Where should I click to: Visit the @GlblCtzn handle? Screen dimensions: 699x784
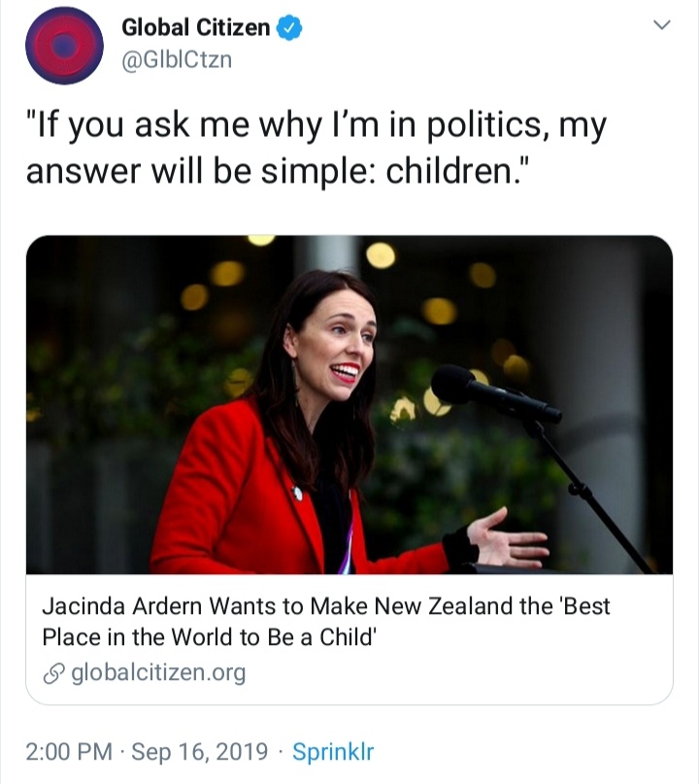click(176, 58)
